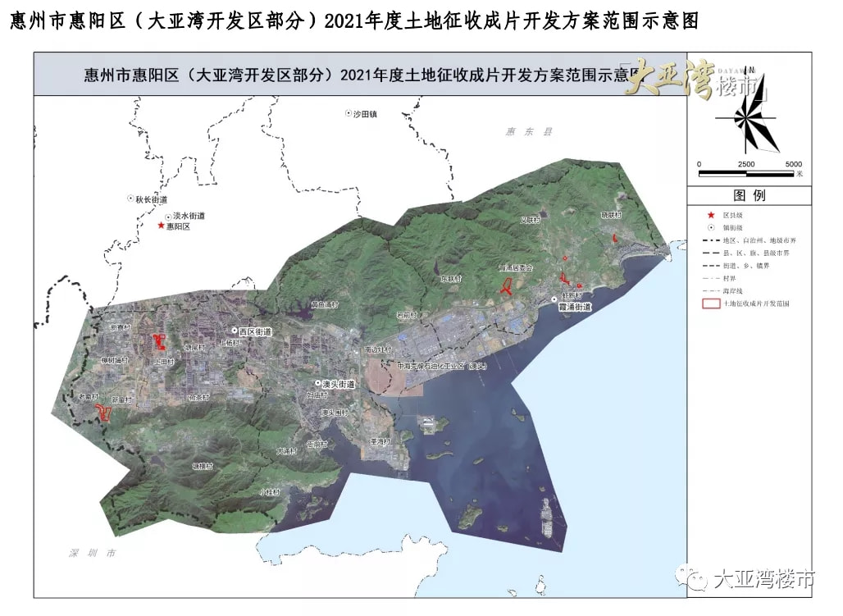Viewport: 843px width, 616px height.
Task: Click the 图例 legend header
Action: tap(749, 196)
